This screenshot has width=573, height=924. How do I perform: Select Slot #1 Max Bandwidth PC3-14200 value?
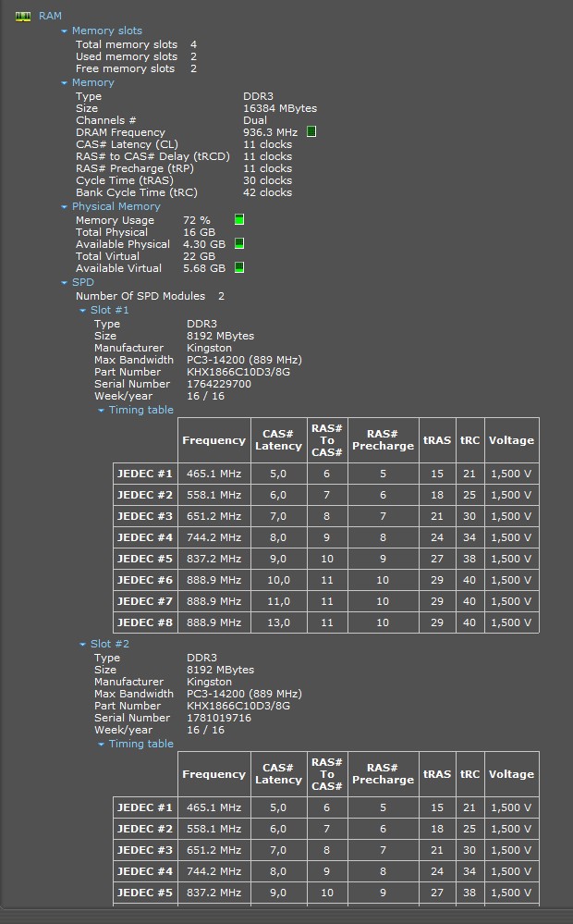[244, 360]
